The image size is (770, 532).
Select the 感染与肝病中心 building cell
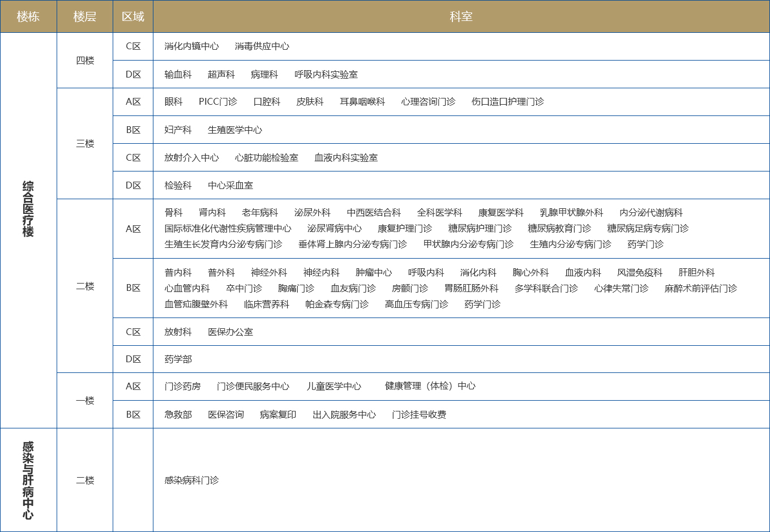pos(28,480)
